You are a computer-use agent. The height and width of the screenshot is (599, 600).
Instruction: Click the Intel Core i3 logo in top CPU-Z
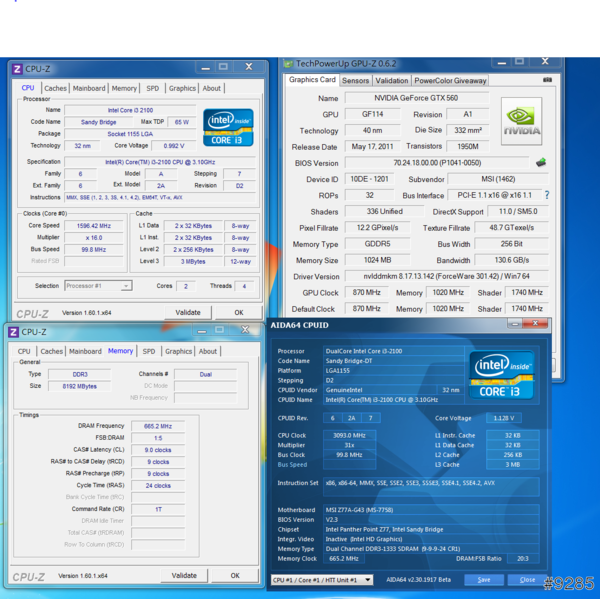point(228,128)
